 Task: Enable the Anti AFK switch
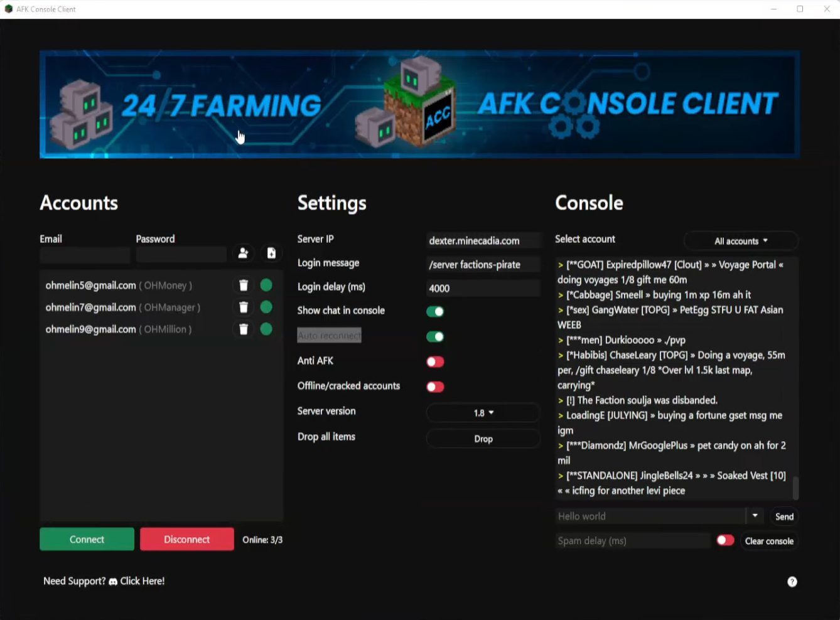click(x=435, y=361)
